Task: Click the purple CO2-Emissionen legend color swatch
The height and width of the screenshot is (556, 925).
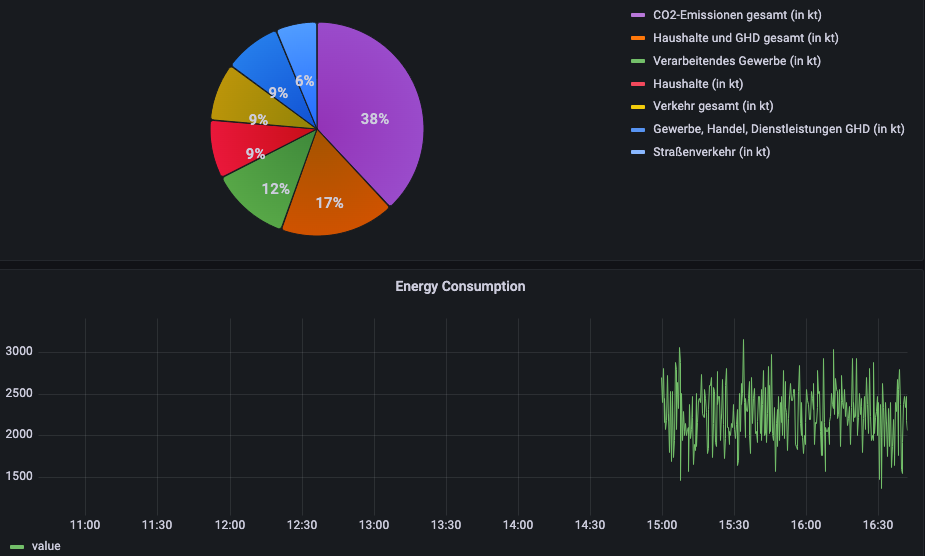Action: pos(637,16)
